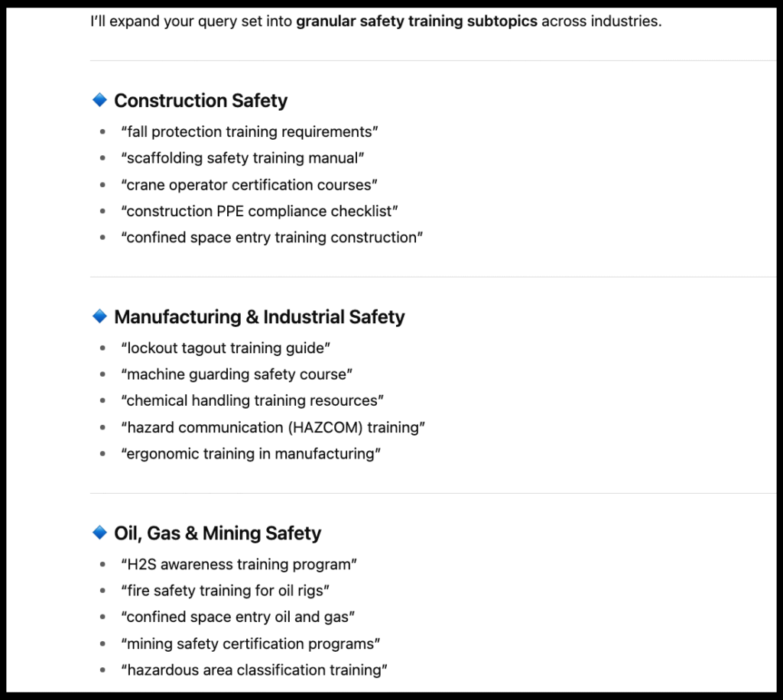
Task: Select the "scaffolding safety training manual" line
Action: [242, 158]
